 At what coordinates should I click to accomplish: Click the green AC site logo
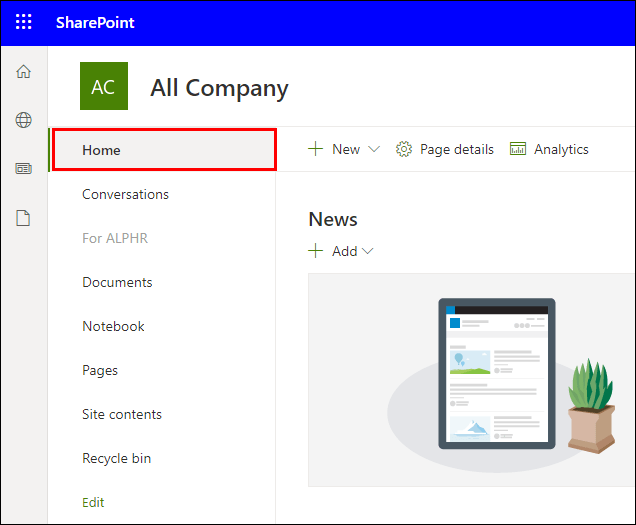tap(104, 86)
